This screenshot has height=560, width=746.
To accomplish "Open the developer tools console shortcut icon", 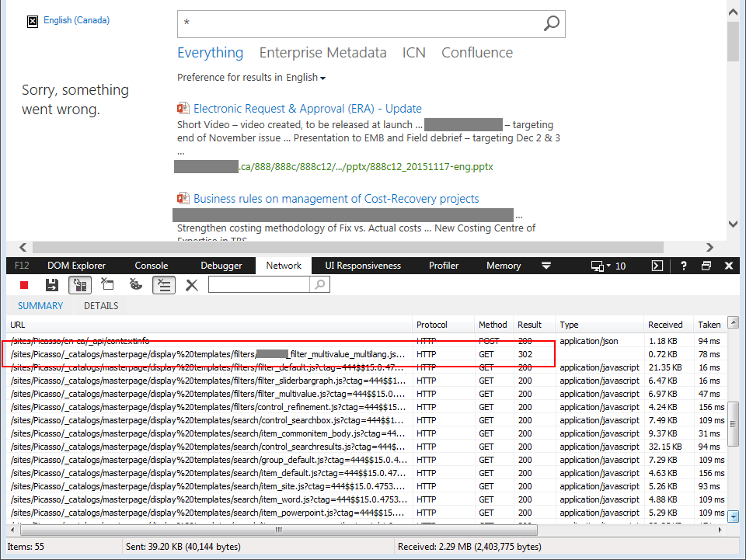I will [x=657, y=266].
